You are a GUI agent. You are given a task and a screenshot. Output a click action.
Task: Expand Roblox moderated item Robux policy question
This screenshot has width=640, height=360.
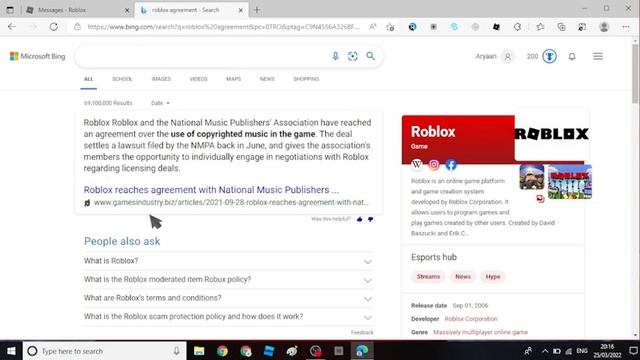[228, 280]
